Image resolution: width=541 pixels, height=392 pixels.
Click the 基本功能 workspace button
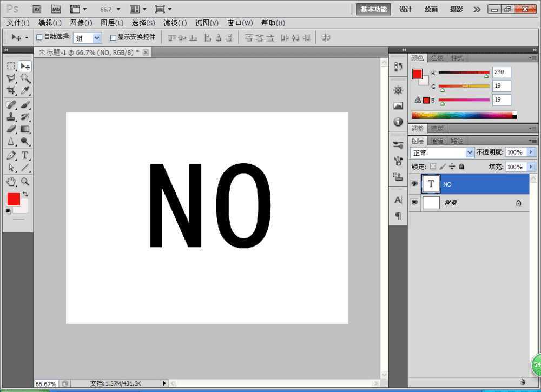(373, 9)
